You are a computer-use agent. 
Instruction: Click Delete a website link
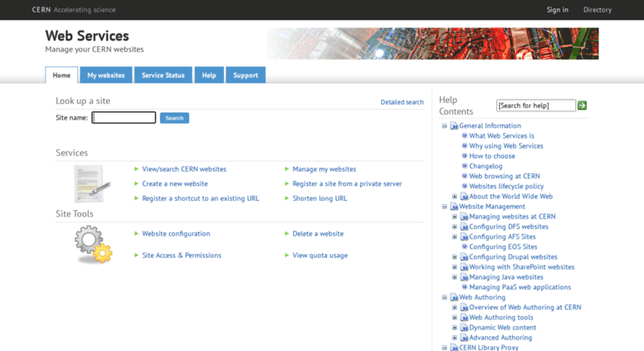(318, 233)
